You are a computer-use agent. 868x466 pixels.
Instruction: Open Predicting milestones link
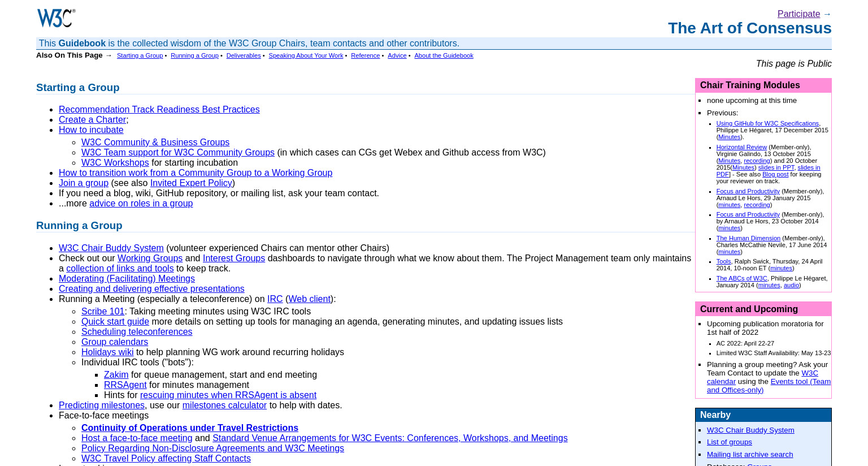102,405
